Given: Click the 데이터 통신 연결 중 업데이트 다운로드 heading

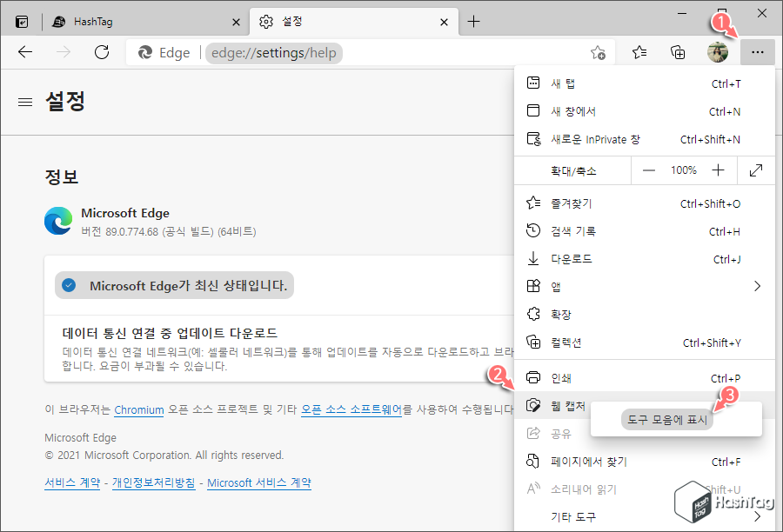Looking at the screenshot, I should (x=170, y=333).
